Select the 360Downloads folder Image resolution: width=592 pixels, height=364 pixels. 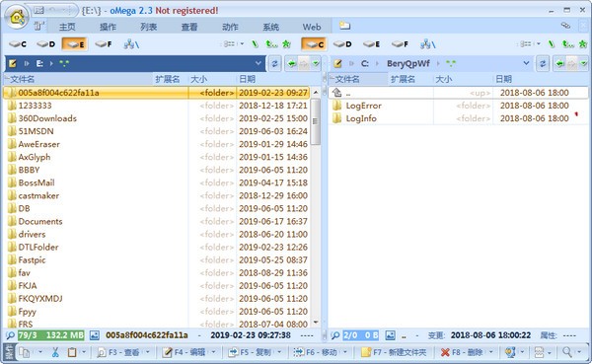[x=47, y=118]
